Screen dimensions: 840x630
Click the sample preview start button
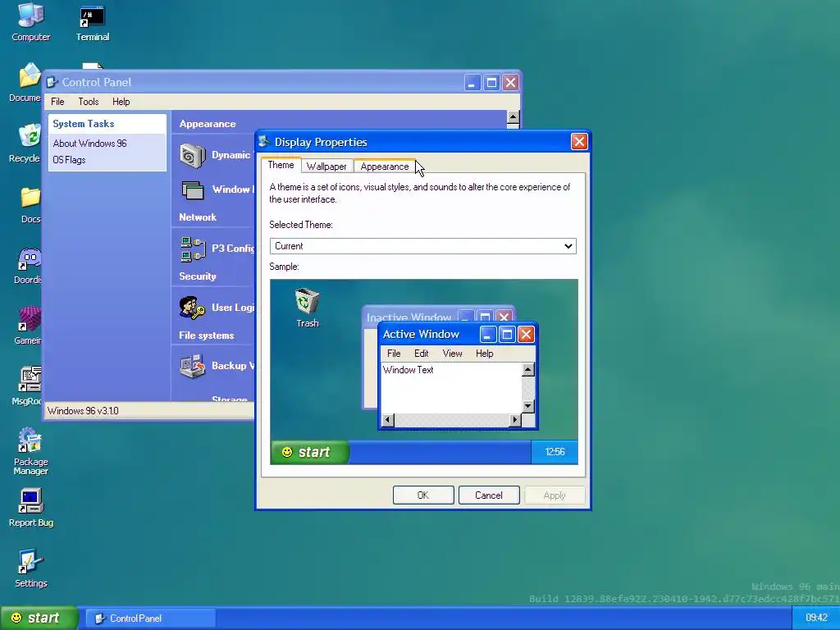309,452
